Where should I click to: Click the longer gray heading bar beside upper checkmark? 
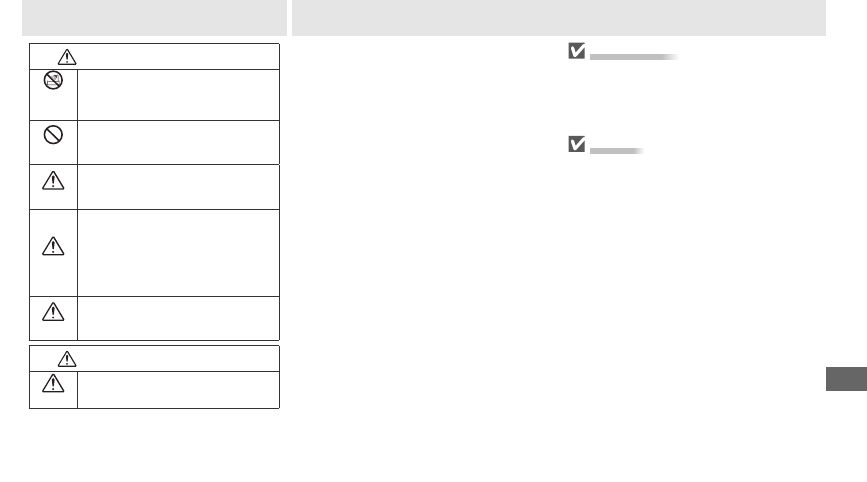[634, 57]
